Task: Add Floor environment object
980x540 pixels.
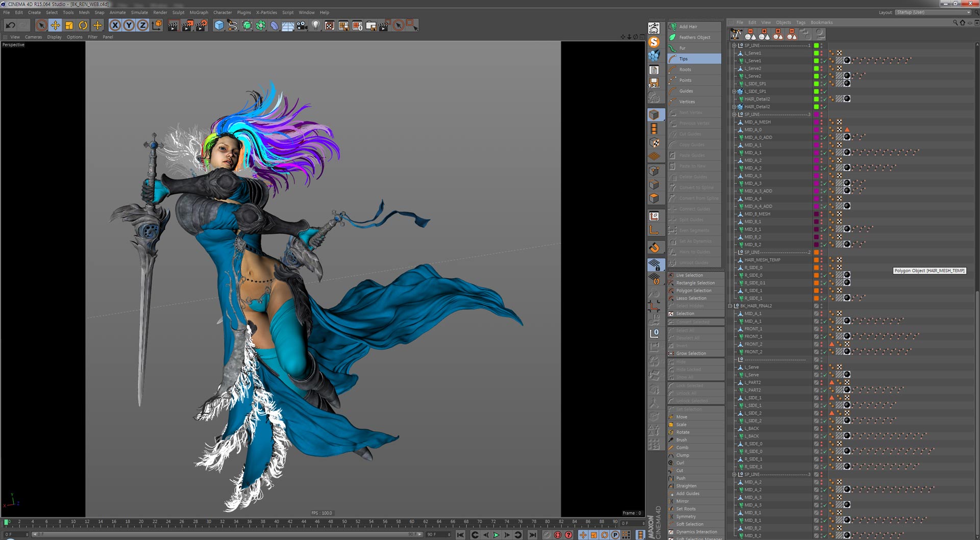Action: 288,25
